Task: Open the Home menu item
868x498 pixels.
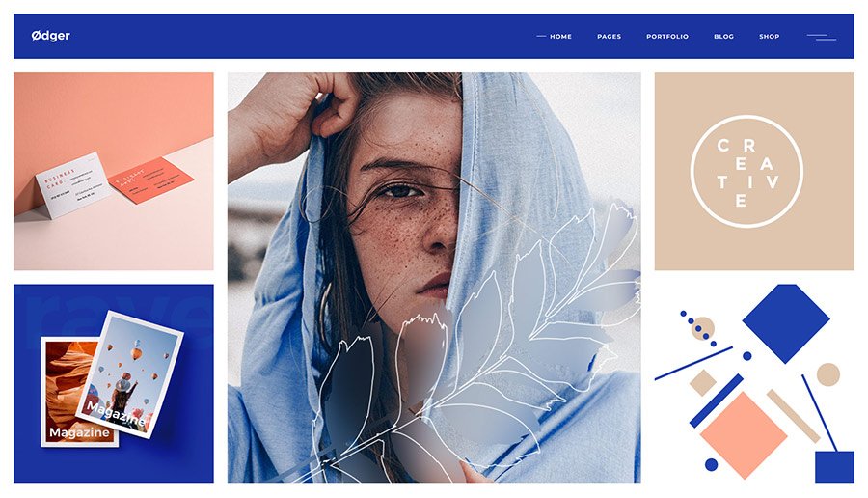Action: [560, 37]
